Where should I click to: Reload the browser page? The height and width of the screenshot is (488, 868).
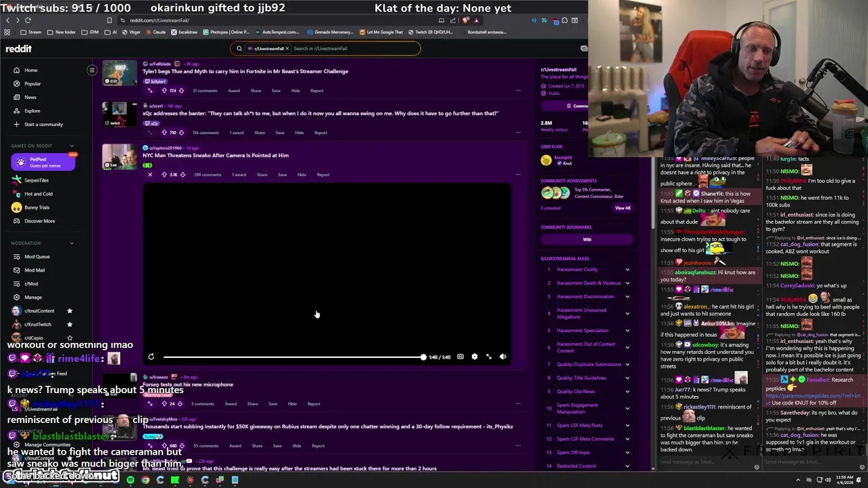28,20
